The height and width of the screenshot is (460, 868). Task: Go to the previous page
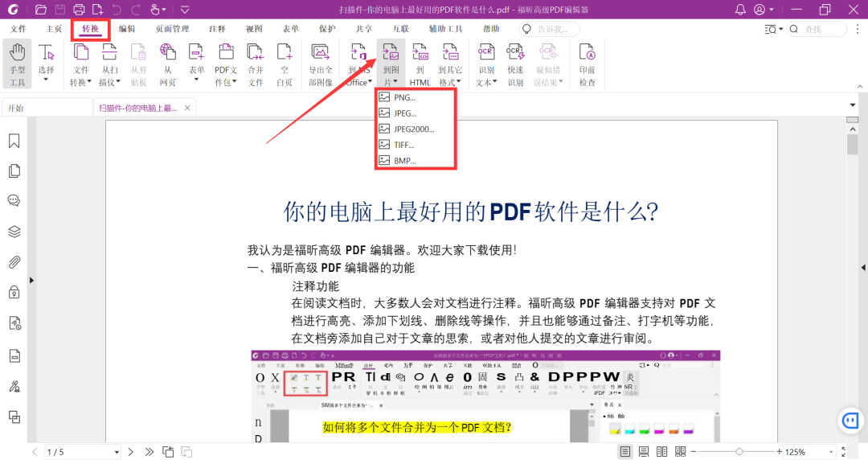click(x=35, y=452)
